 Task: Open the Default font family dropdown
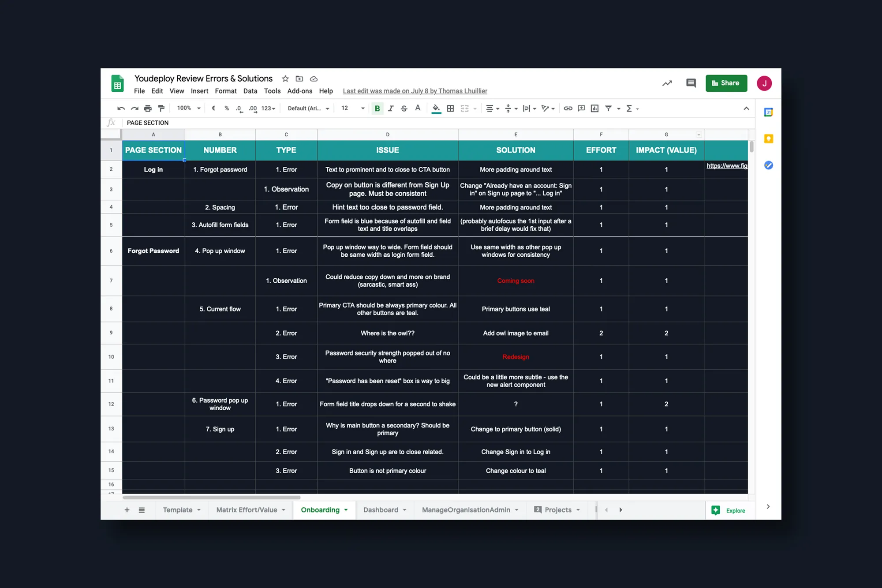pyautogui.click(x=308, y=109)
